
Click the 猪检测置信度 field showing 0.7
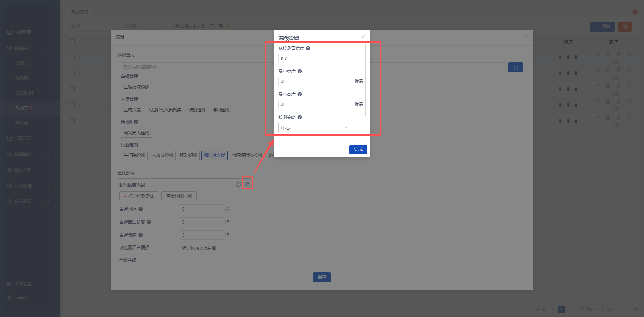click(315, 59)
